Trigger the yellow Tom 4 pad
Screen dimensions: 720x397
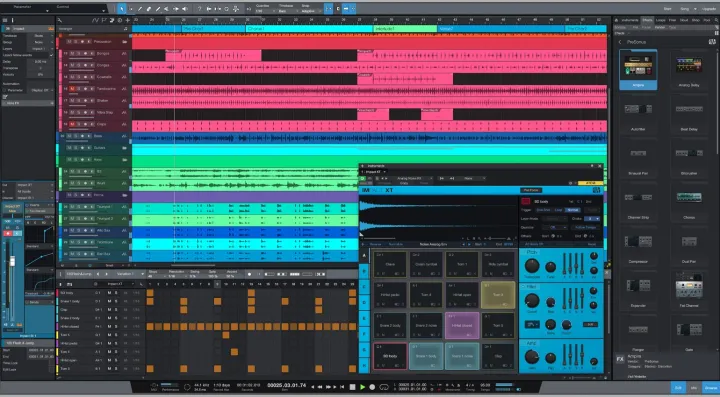[498, 294]
